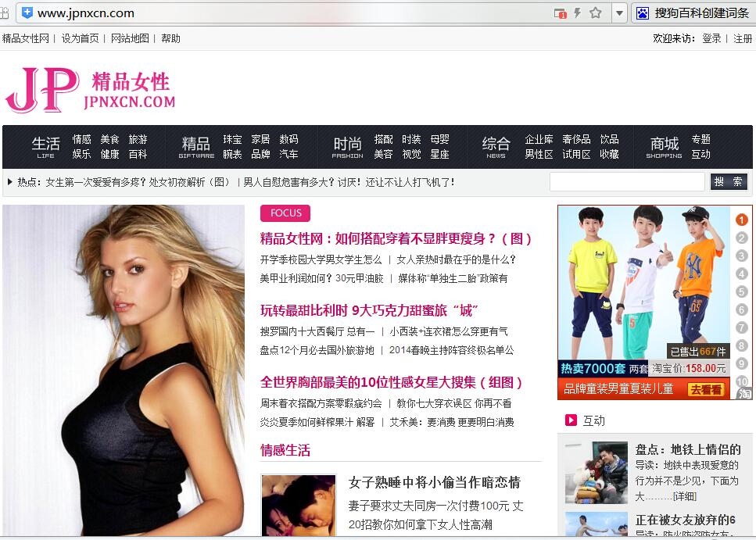Select slide 8 indicator on the ad banner

tap(741, 345)
